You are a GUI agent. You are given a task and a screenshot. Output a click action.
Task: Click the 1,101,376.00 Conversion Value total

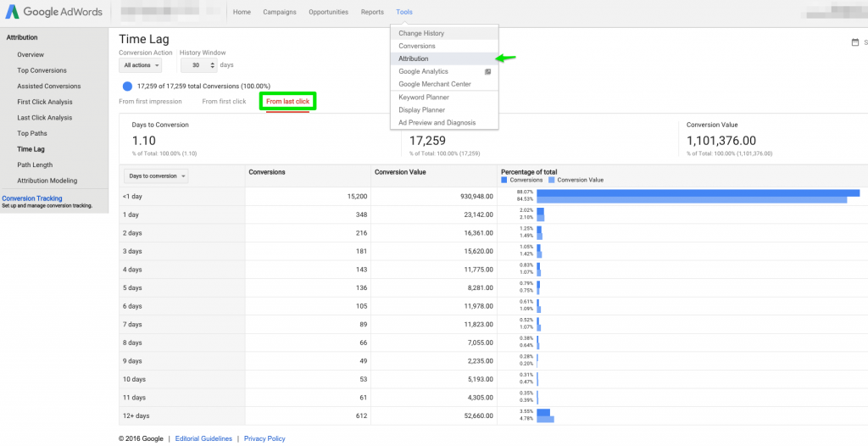click(721, 141)
